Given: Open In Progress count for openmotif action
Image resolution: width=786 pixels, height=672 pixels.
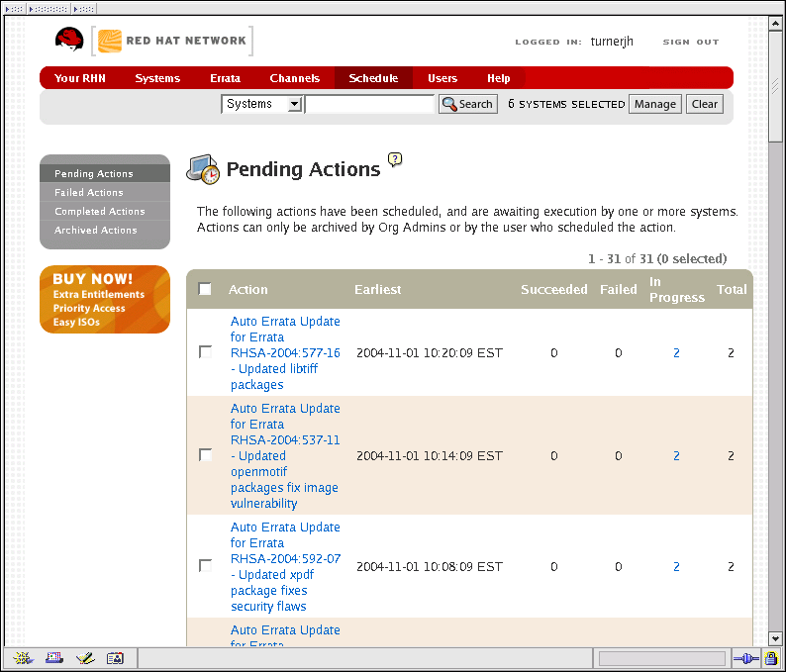Looking at the screenshot, I should pyautogui.click(x=676, y=456).
